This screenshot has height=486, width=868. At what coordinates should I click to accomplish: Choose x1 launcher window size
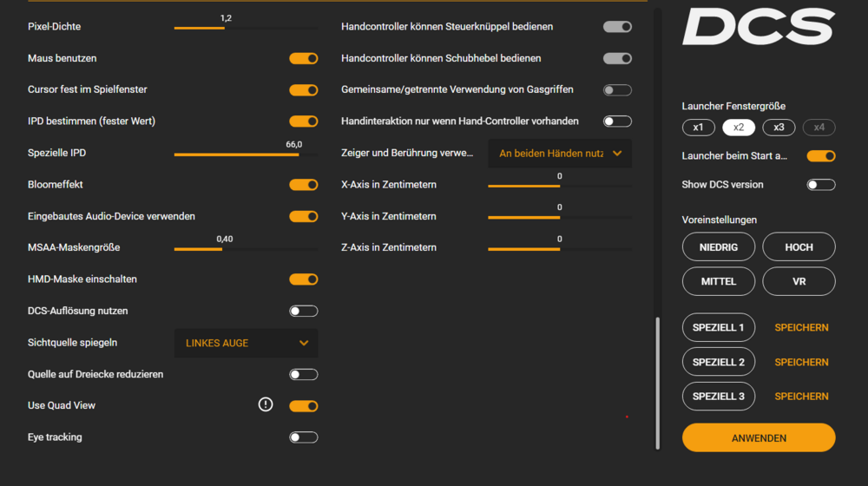pyautogui.click(x=698, y=128)
